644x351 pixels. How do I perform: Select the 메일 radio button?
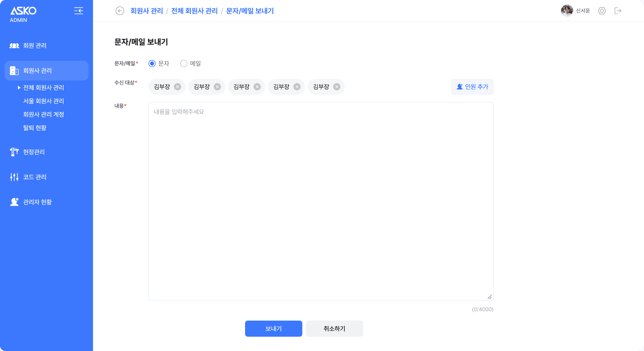tap(184, 63)
